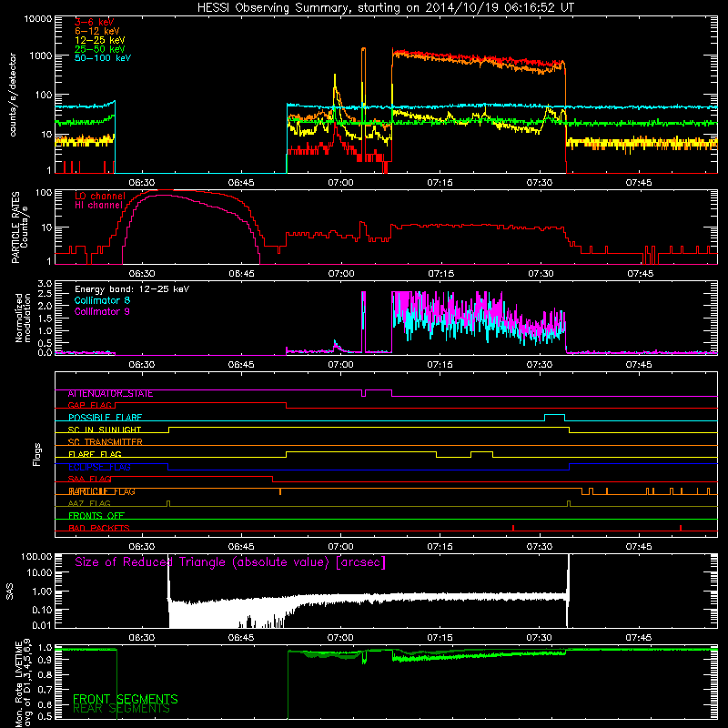728x728 pixels.
Task: Click the counts/s/detector axis label
Action: click(x=13, y=95)
